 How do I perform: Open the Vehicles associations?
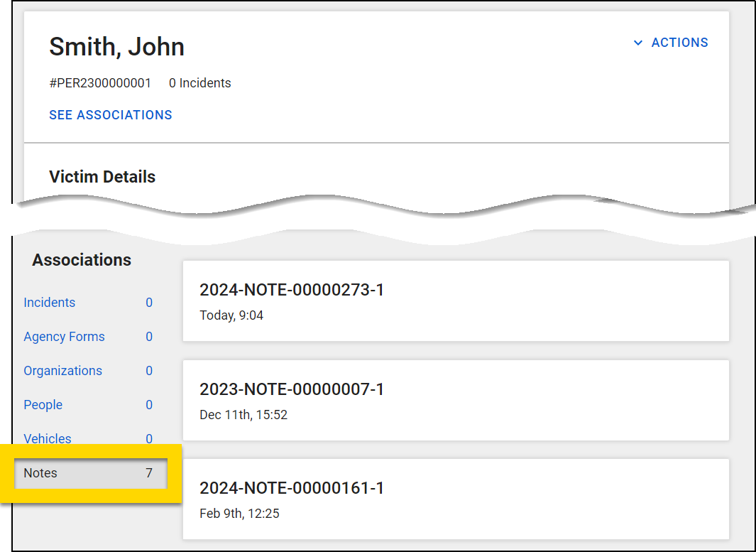click(48, 438)
